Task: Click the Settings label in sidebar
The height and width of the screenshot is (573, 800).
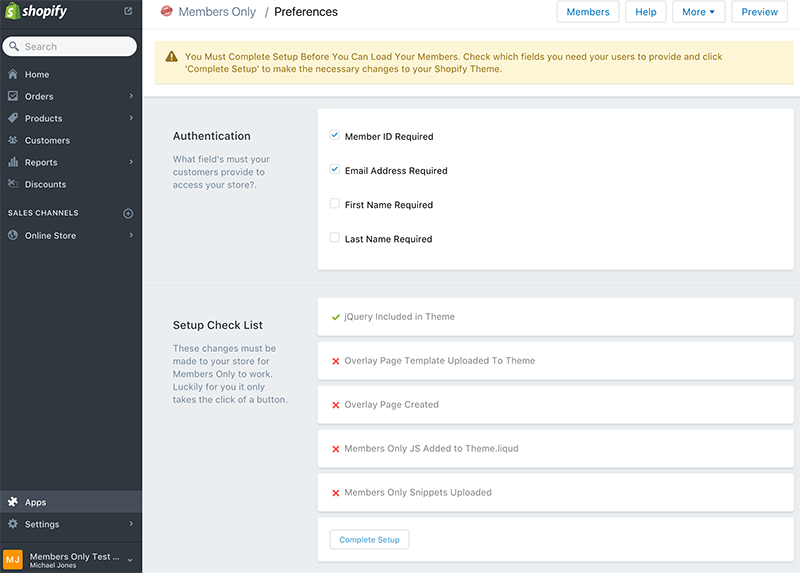Action: coord(42,524)
